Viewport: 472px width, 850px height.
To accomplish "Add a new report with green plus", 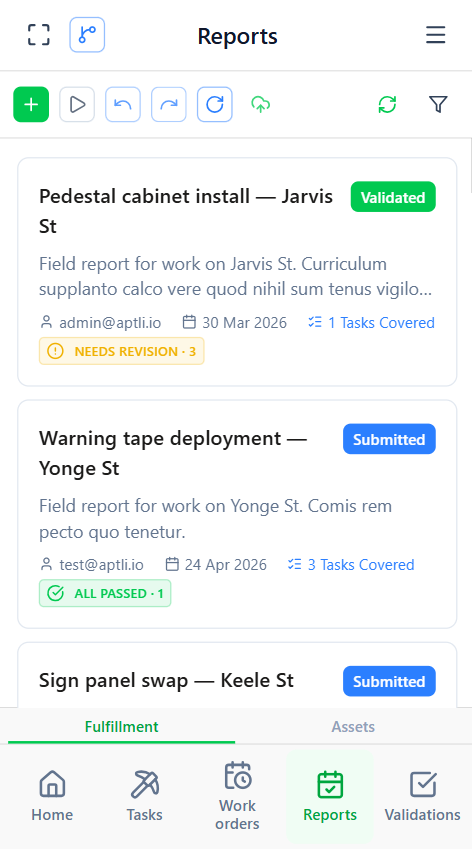I will (31, 104).
